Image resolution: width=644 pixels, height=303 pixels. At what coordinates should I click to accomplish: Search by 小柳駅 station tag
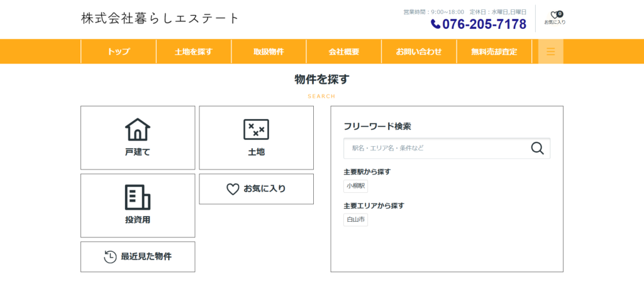(x=356, y=186)
